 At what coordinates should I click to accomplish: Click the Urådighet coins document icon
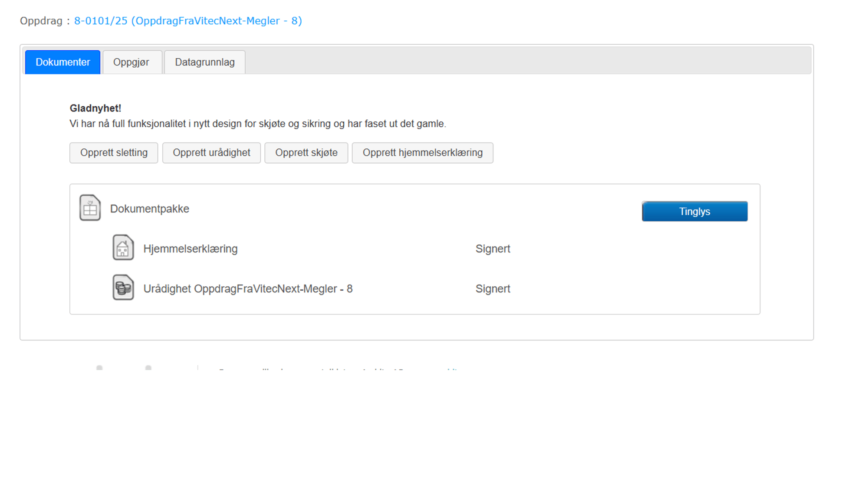(x=123, y=288)
